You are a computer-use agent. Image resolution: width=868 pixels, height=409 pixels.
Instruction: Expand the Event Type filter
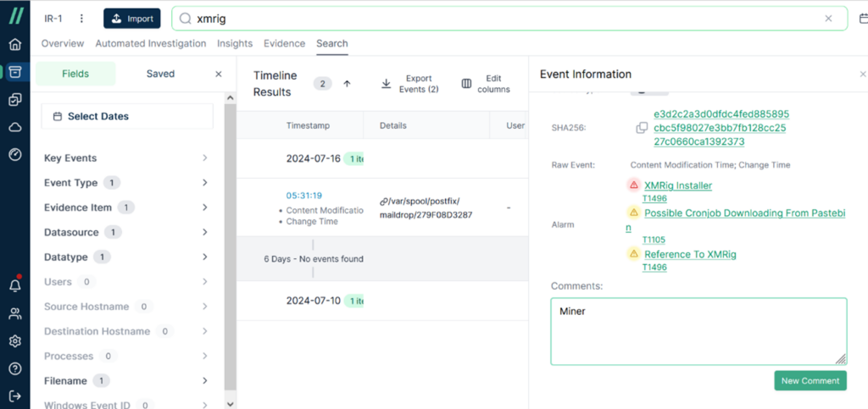point(205,183)
